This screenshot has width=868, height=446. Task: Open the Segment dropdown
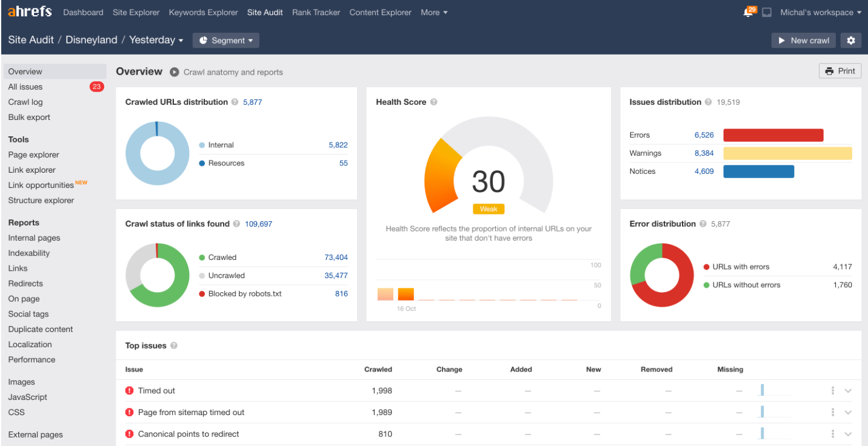coord(226,41)
